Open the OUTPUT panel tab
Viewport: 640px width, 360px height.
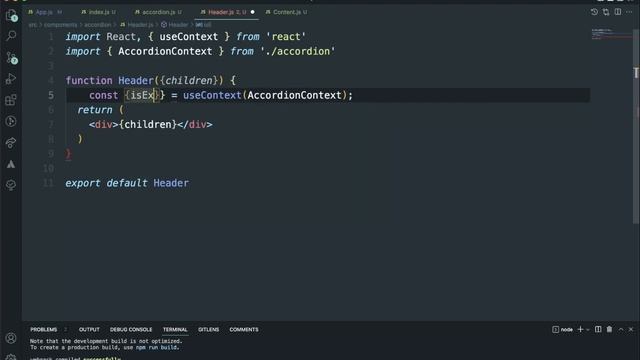[89, 329]
